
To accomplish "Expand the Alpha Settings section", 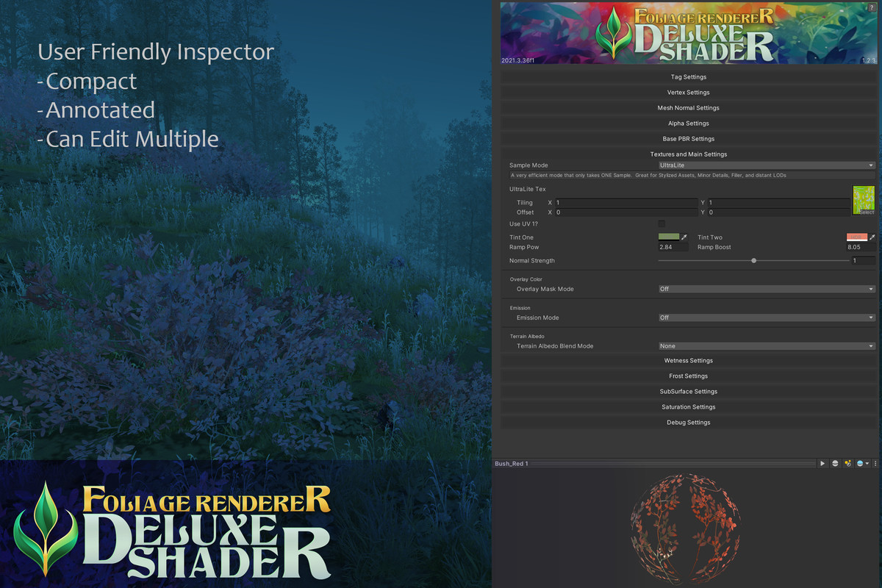I will pyautogui.click(x=689, y=123).
